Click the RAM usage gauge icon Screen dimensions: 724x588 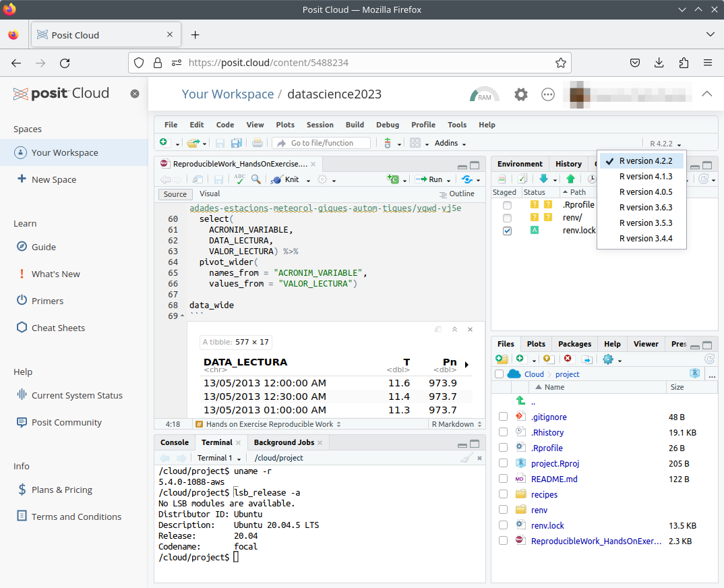[485, 94]
